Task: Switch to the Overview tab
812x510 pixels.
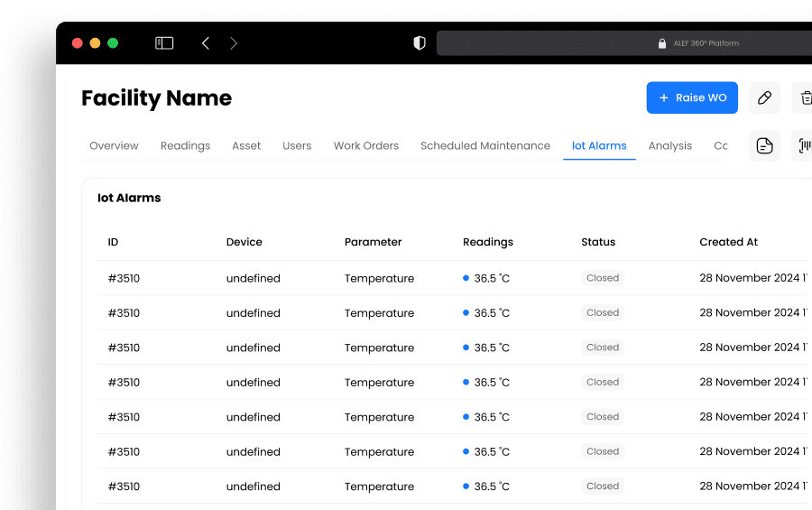Action: pos(114,145)
